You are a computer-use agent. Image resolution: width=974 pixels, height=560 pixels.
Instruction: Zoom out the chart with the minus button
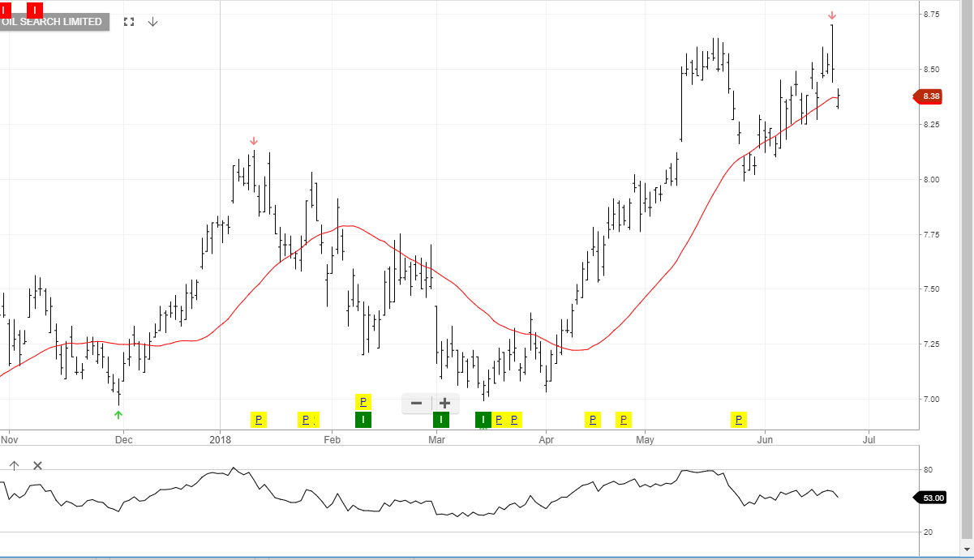[416, 403]
